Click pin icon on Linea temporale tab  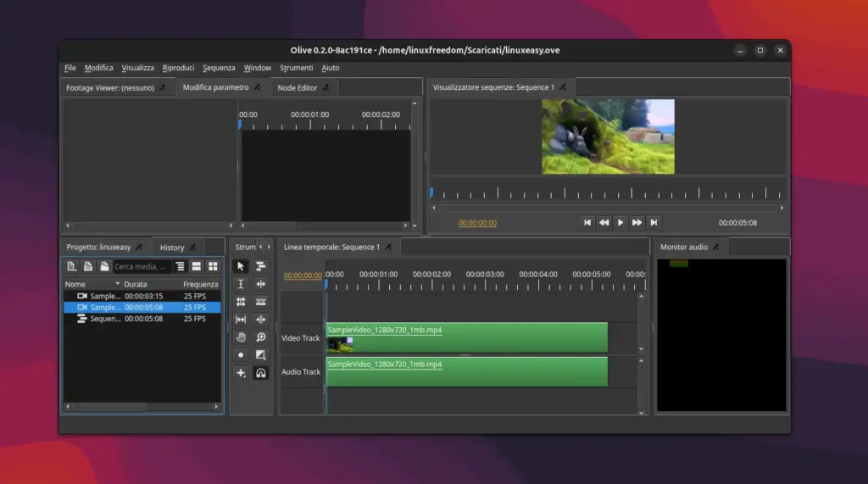point(388,247)
